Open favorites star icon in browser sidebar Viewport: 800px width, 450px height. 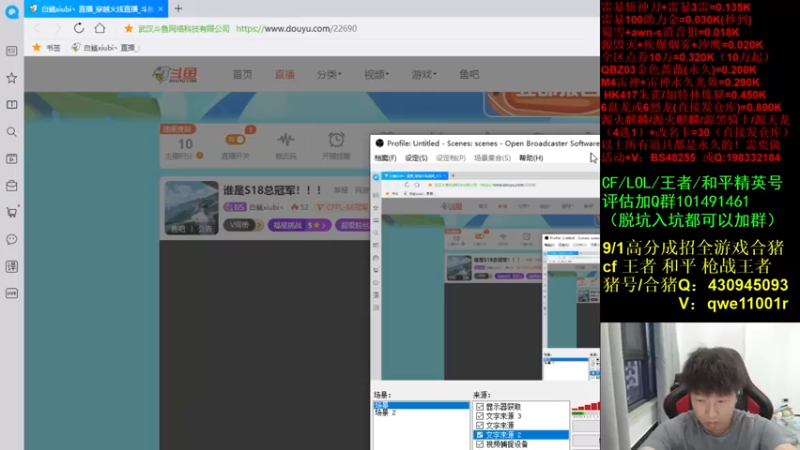click(12, 78)
